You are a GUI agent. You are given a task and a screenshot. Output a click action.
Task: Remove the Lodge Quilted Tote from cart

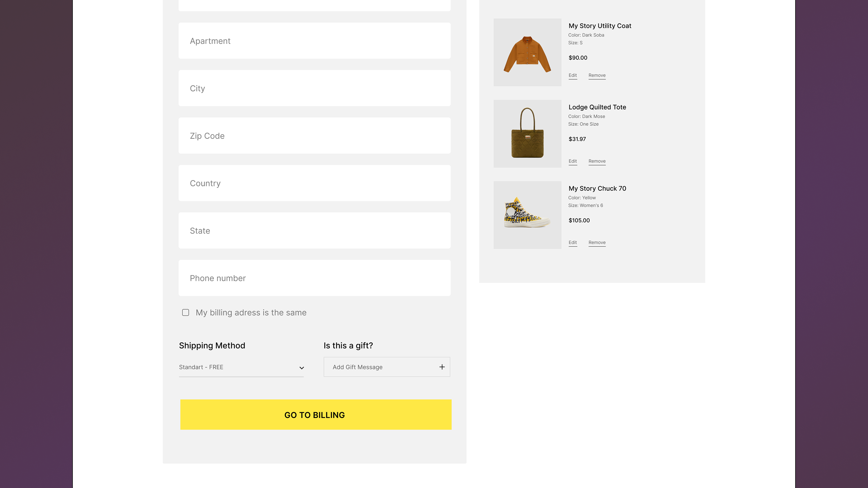(597, 161)
